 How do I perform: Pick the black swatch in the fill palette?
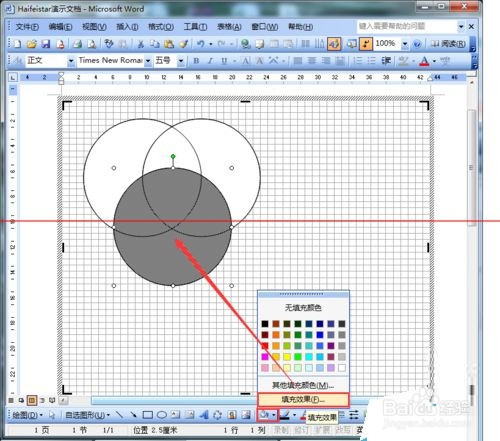pos(265,324)
